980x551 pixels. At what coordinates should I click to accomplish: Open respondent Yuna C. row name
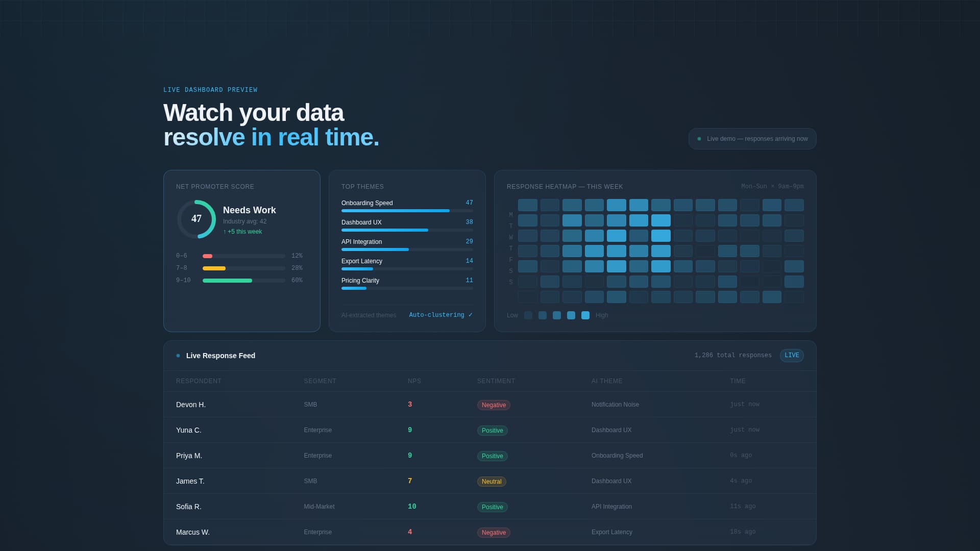pos(189,430)
